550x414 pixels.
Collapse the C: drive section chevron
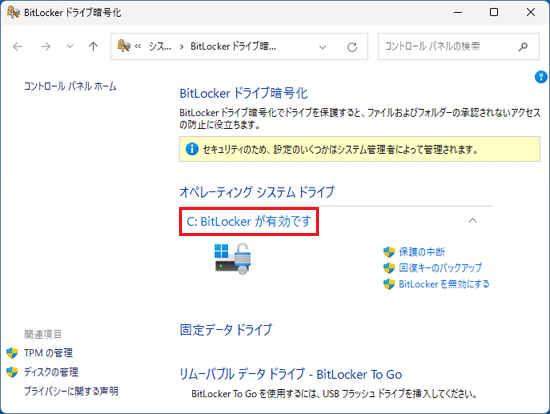click(x=473, y=221)
